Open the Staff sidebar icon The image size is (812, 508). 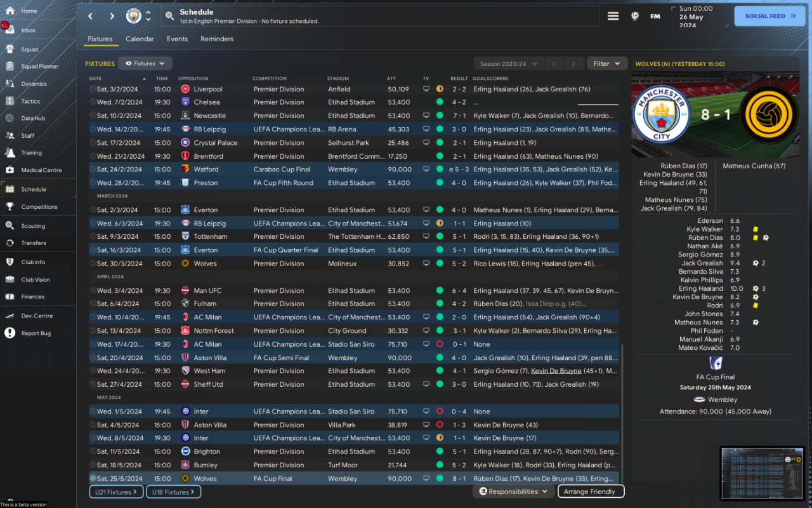click(10, 135)
